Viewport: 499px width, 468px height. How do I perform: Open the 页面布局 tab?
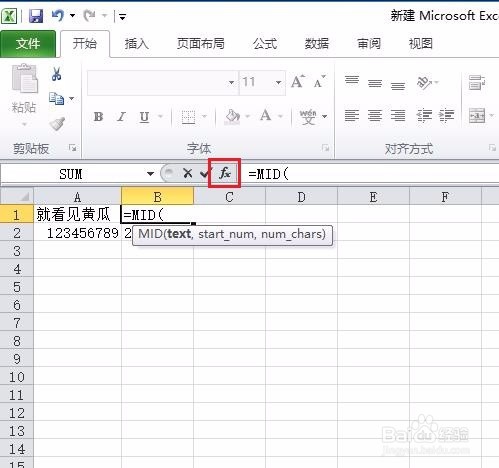point(201,44)
